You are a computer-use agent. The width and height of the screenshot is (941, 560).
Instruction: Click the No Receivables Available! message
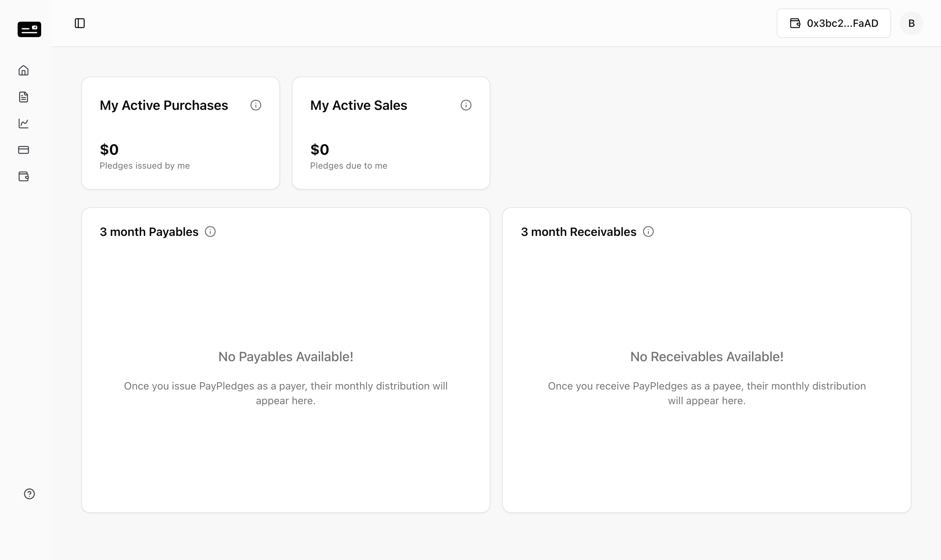point(706,356)
